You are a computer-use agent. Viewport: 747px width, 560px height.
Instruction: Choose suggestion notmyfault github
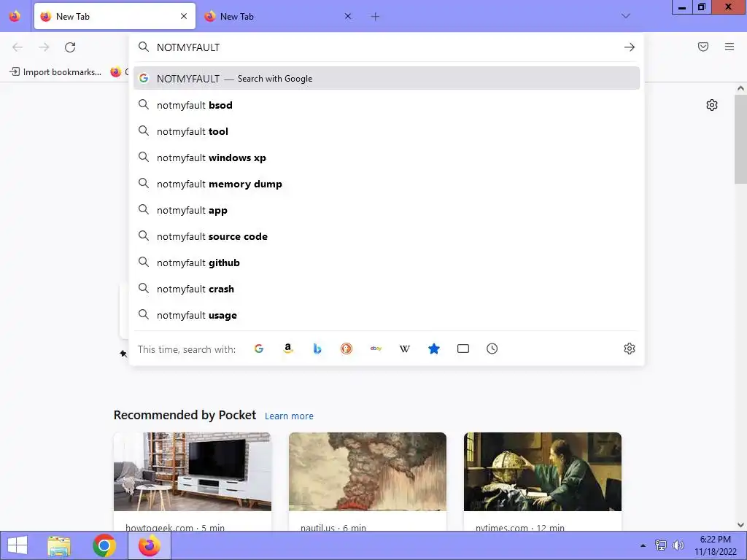point(387,262)
